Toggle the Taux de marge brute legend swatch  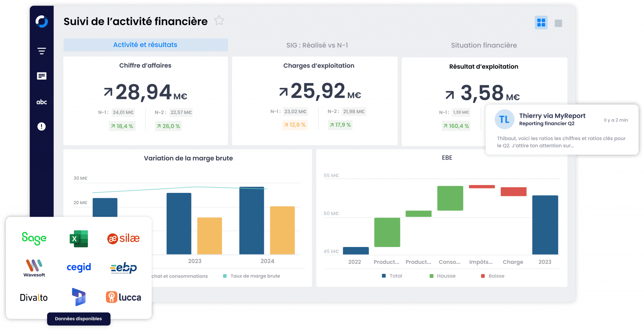(x=225, y=276)
